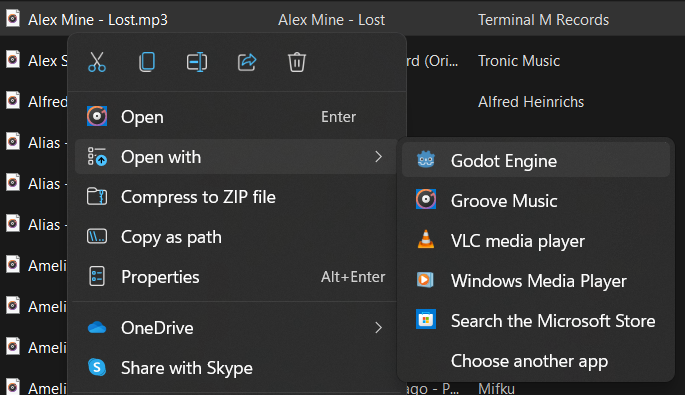Image resolution: width=685 pixels, height=395 pixels.
Task: Click the file icon of the Alfred row
Action: [13, 100]
